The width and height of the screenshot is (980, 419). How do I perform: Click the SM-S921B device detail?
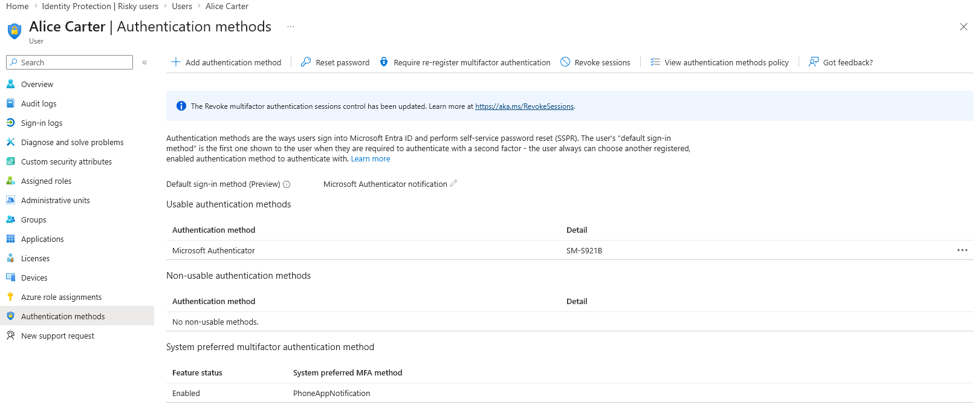coord(584,251)
